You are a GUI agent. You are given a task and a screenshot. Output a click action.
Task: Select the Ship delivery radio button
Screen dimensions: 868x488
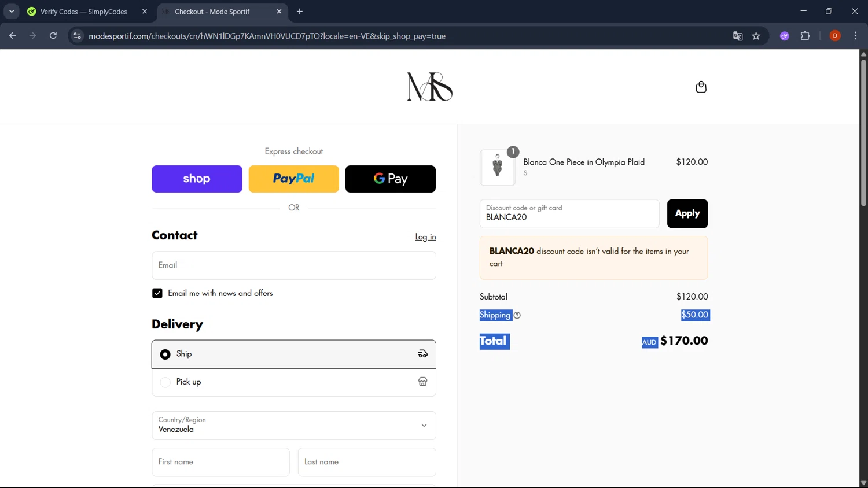click(x=165, y=354)
